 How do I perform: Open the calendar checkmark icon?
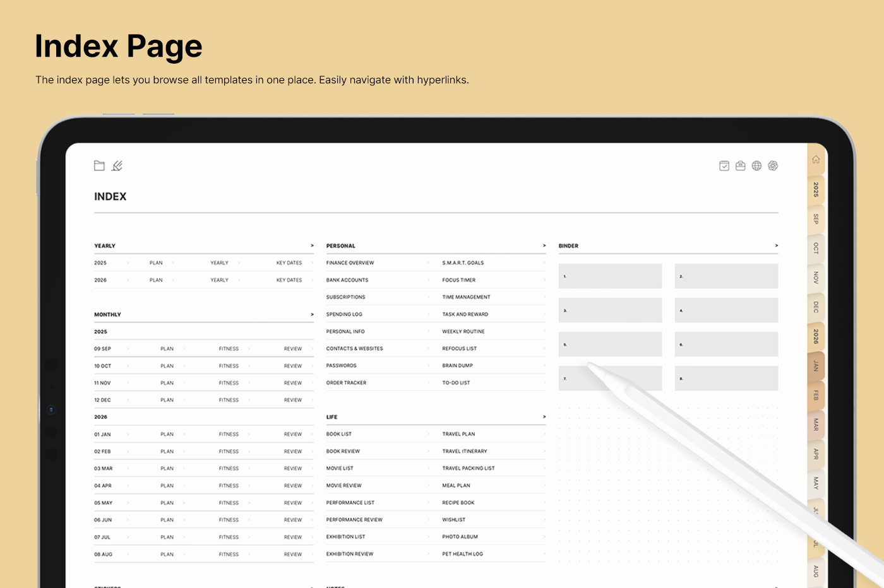(724, 166)
